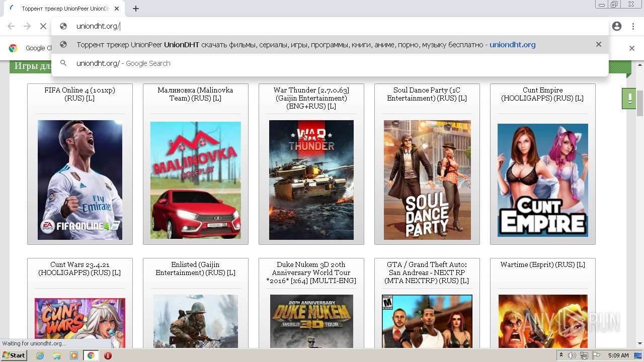This screenshot has width=644, height=362.
Task: Open the Enlisted soldier cover image
Action: pos(196,321)
